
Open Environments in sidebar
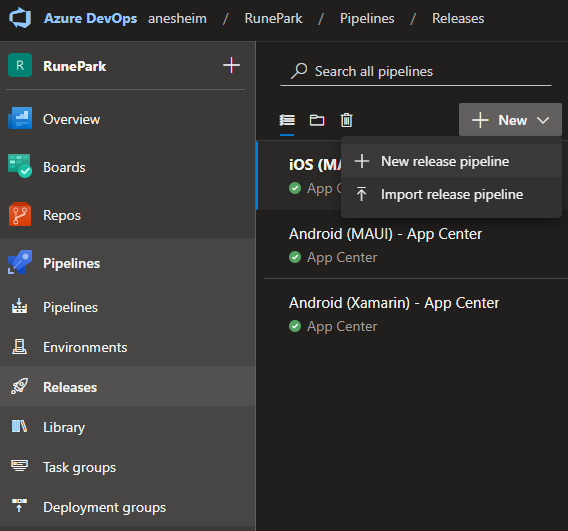pos(85,347)
